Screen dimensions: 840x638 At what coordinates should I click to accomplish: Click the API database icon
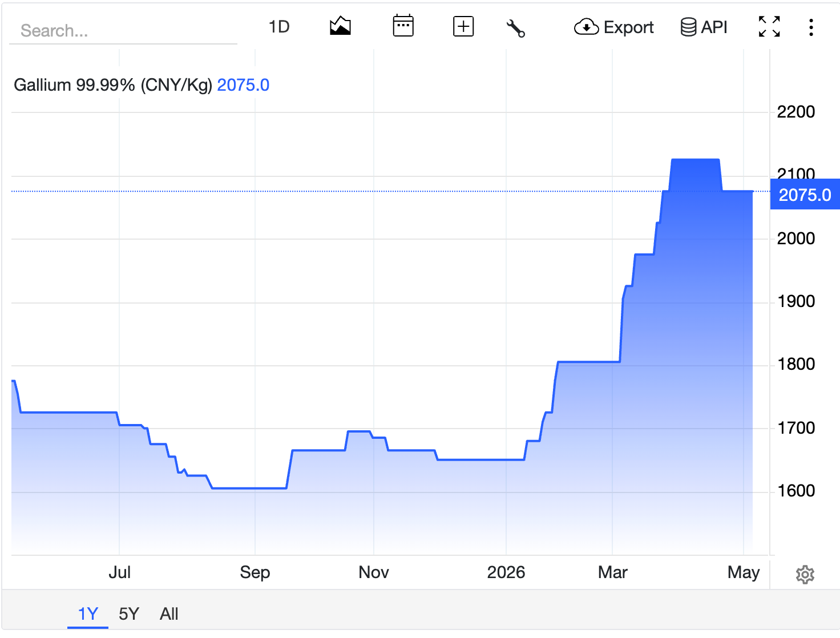point(688,27)
